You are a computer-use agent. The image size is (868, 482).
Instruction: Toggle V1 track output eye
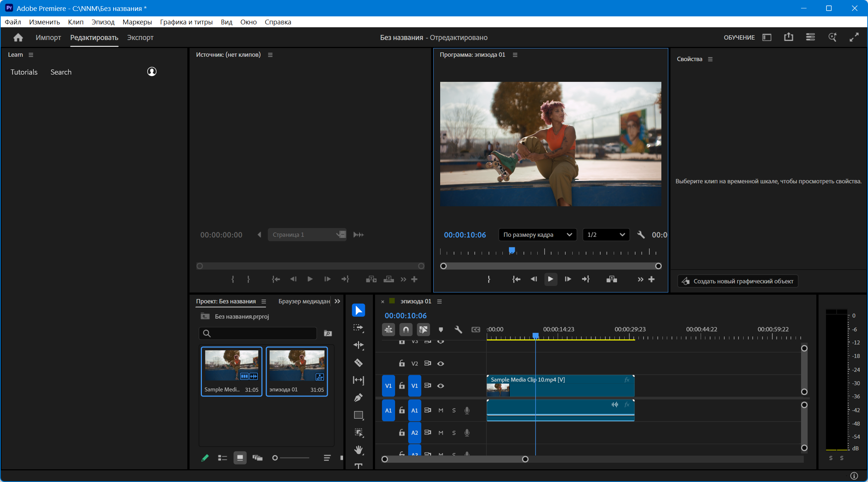[x=441, y=386]
